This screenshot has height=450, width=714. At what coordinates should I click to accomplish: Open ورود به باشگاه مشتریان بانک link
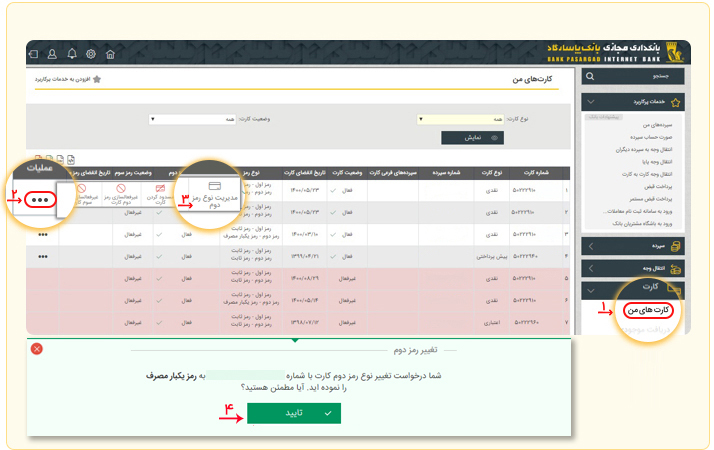click(x=642, y=223)
